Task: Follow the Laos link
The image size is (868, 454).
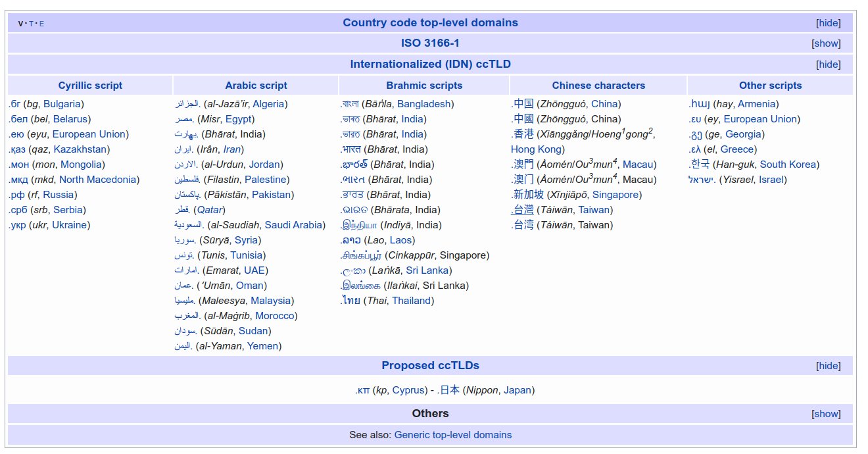Action: [x=400, y=240]
